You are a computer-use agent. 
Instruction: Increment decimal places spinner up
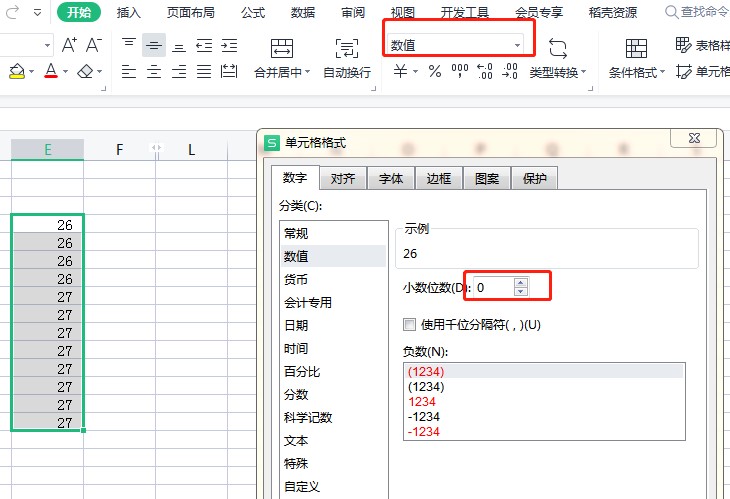[x=521, y=282]
